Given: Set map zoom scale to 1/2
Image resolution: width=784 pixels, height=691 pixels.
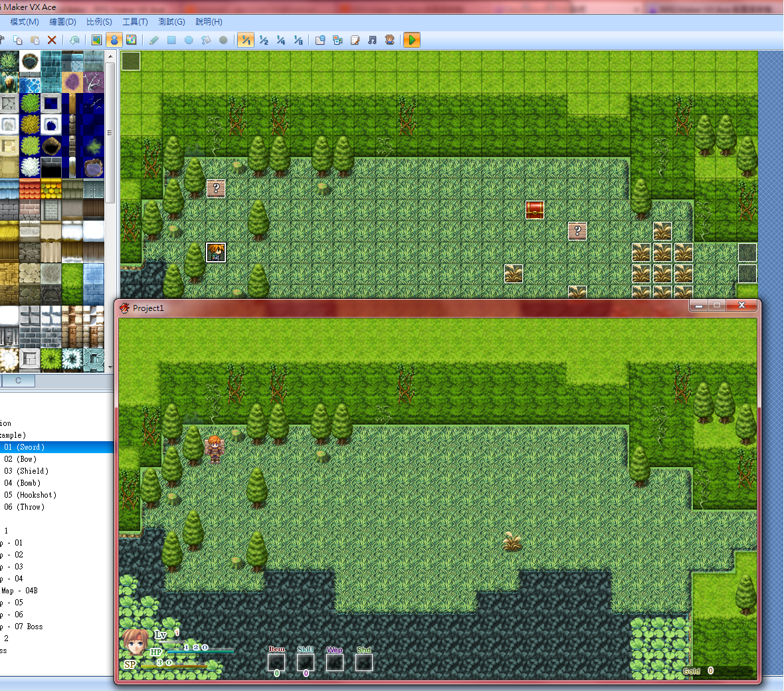Looking at the screenshot, I should point(264,40).
